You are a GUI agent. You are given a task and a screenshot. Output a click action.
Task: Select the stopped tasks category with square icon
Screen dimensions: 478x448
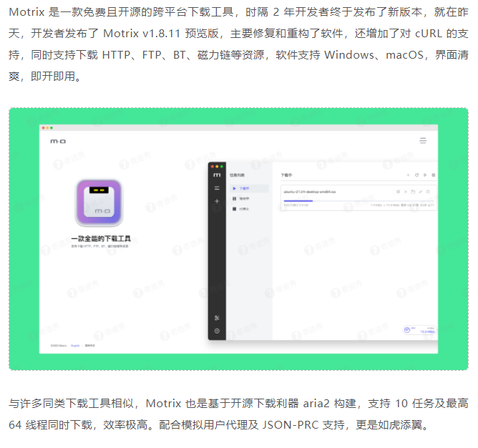click(241, 209)
